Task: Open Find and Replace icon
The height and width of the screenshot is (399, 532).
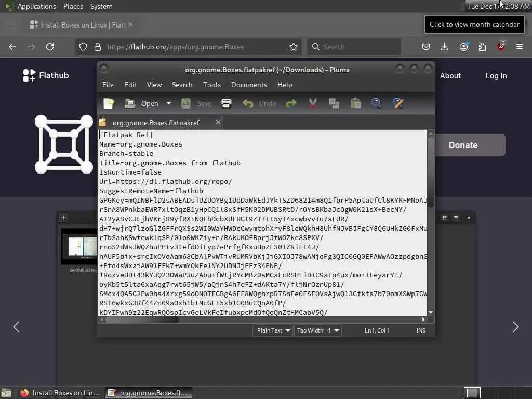Action: point(398,103)
